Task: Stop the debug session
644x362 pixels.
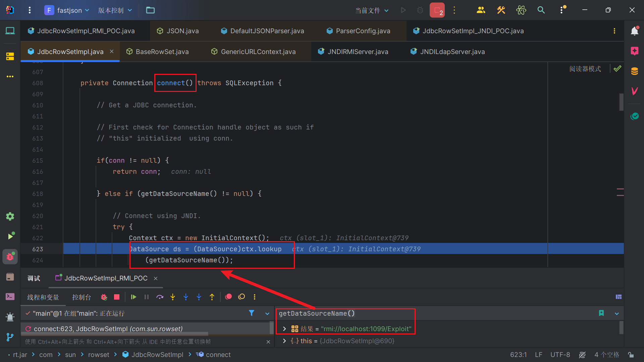Action: (x=117, y=297)
